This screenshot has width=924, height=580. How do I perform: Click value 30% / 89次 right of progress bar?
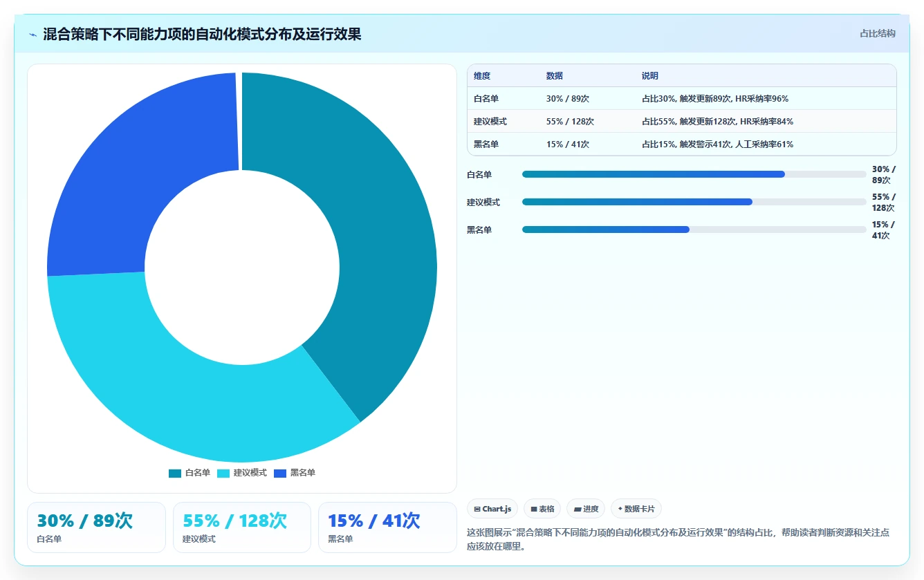tap(883, 174)
